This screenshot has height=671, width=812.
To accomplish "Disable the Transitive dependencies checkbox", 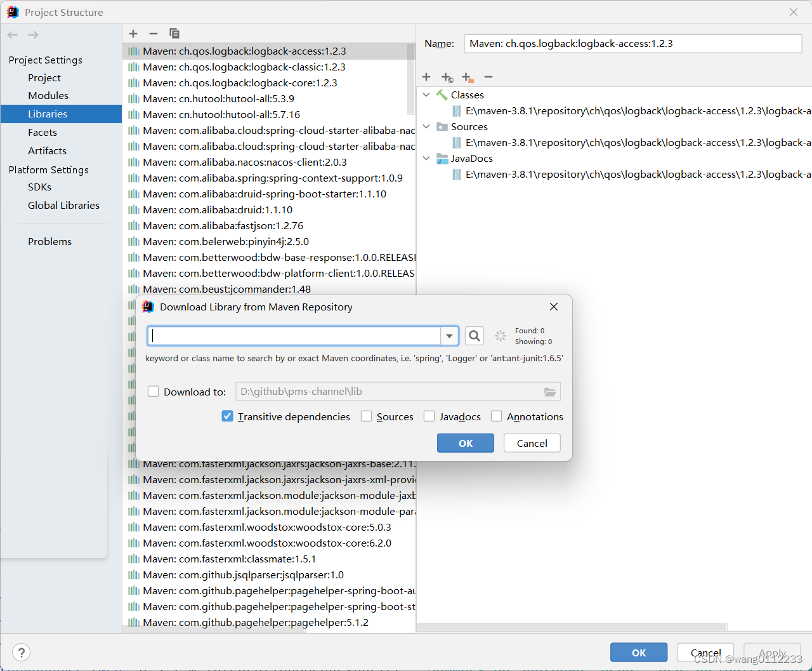I will point(227,416).
